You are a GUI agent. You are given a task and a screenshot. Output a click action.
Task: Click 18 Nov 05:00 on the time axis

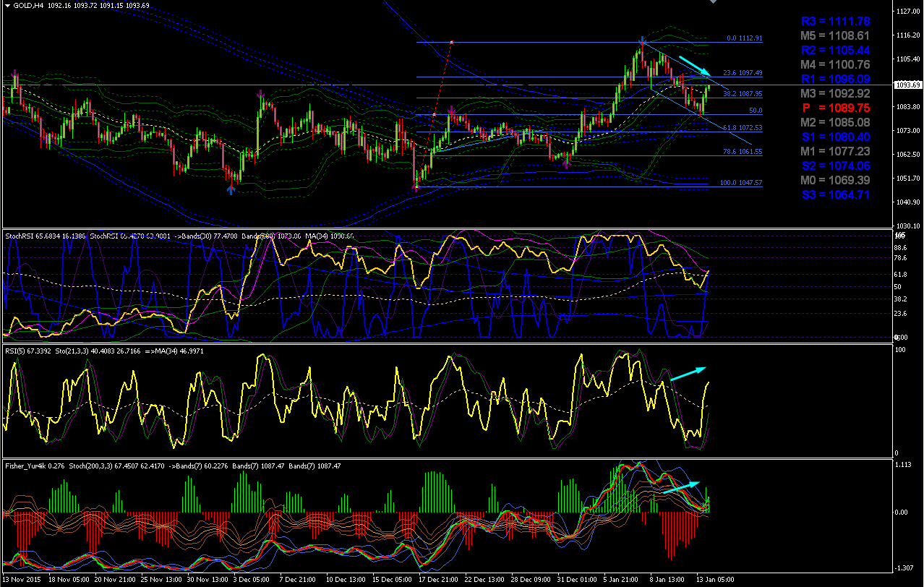click(68, 580)
